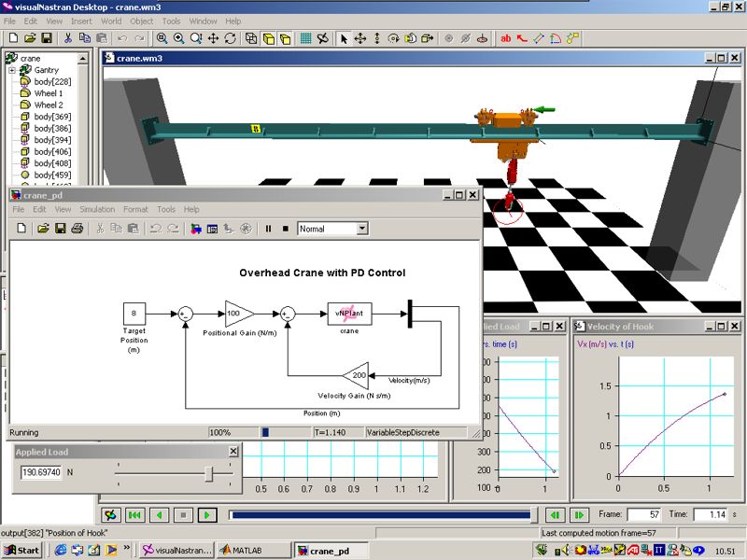The height and width of the screenshot is (560, 747).
Task: Select body[459] in the object tree
Action: click(x=52, y=175)
